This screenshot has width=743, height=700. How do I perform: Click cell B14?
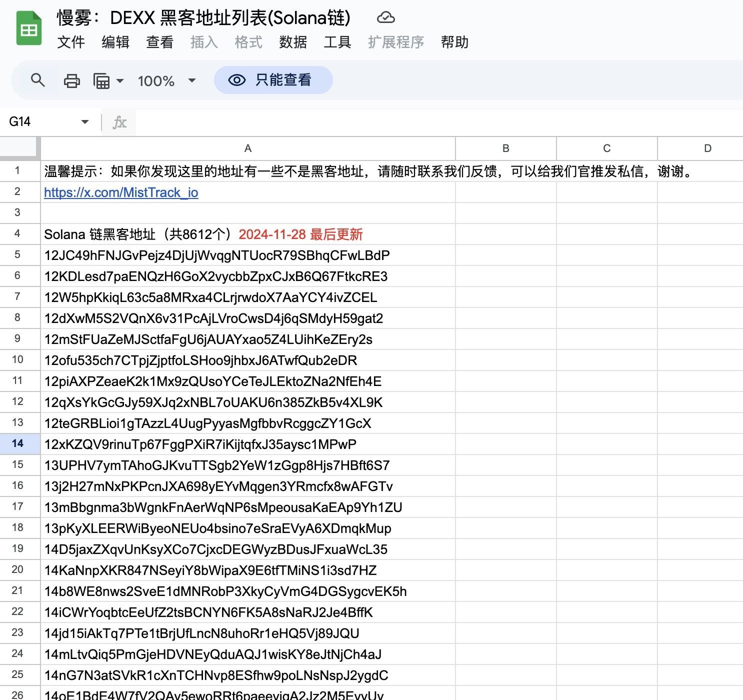(505, 444)
